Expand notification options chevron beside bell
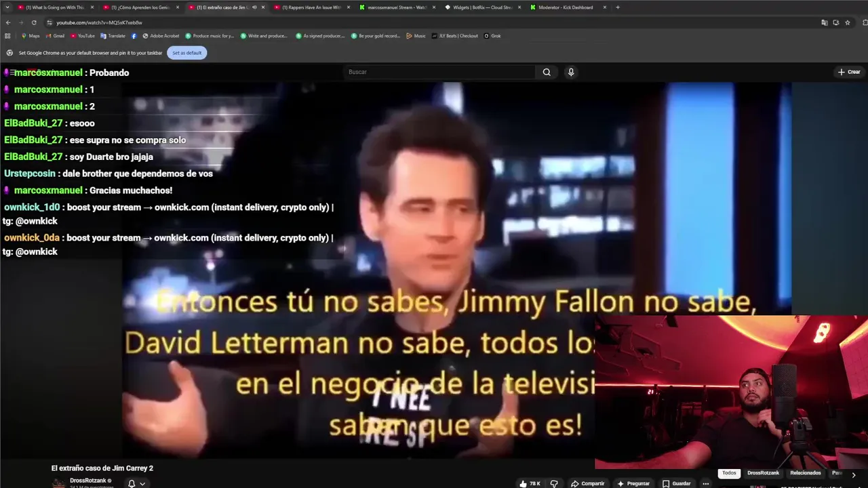 coord(142,483)
